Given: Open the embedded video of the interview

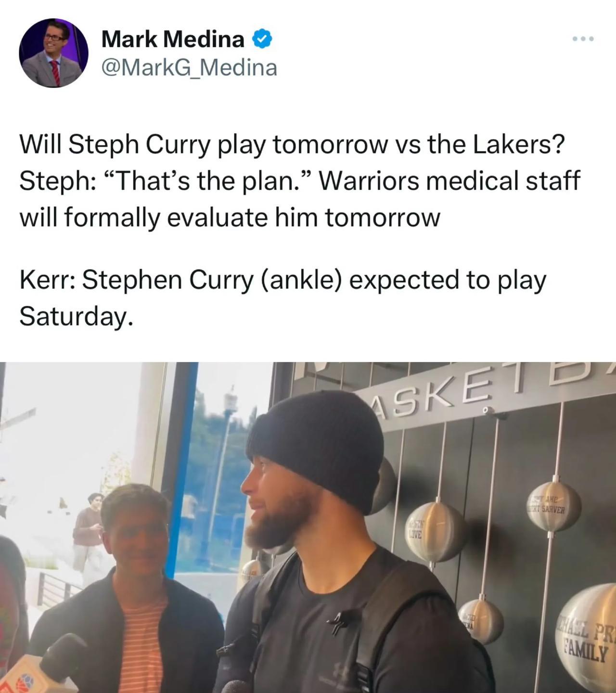Looking at the screenshot, I should 308,527.
